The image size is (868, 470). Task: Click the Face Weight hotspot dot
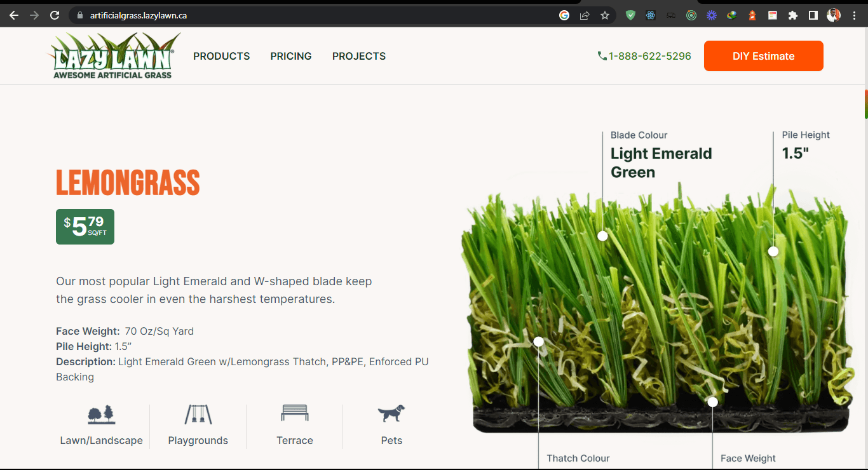pyautogui.click(x=713, y=402)
